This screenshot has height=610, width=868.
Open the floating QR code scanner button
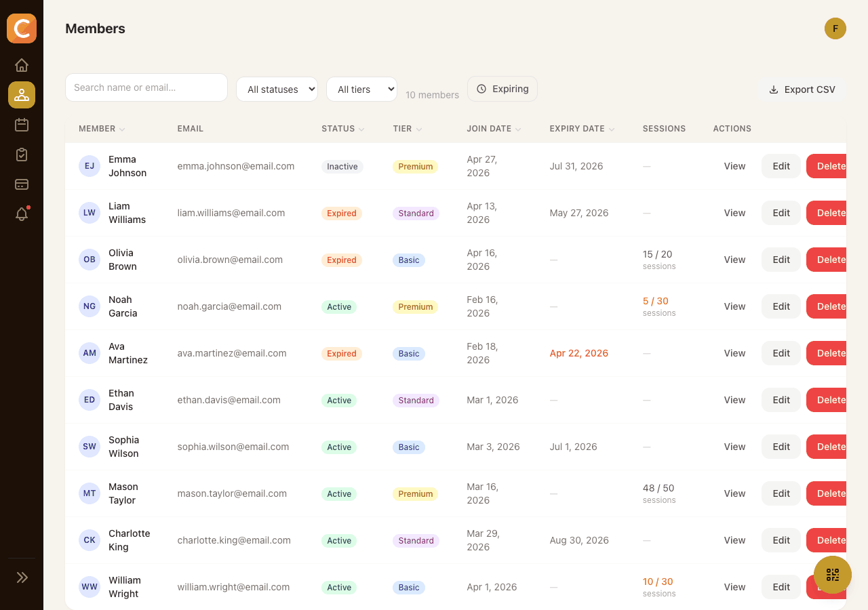pyautogui.click(x=833, y=575)
